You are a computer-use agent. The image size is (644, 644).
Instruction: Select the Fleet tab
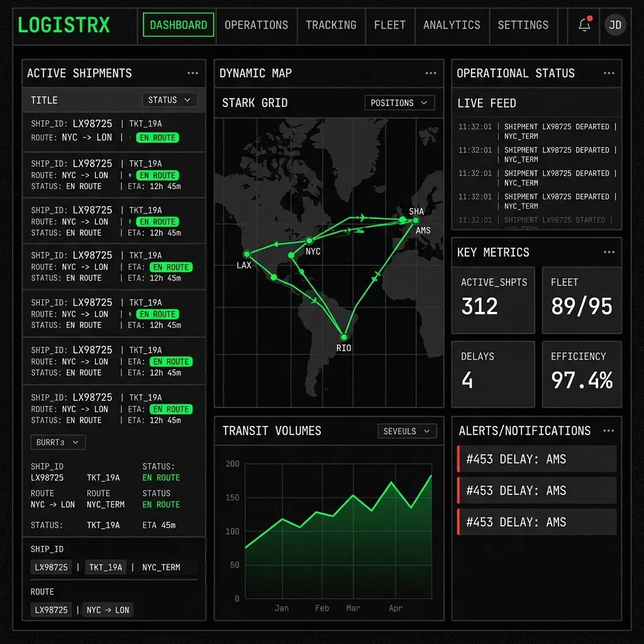pos(390,25)
